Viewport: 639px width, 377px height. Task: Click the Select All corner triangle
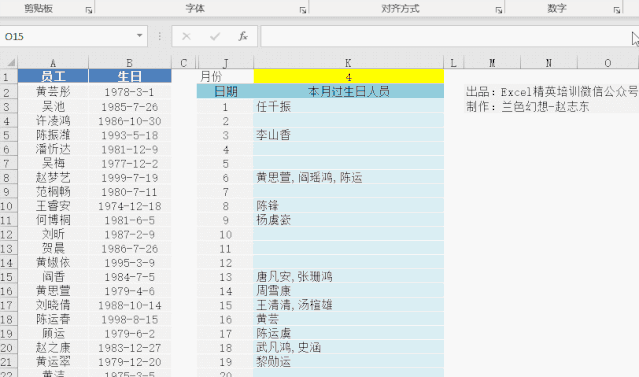tap(11, 63)
